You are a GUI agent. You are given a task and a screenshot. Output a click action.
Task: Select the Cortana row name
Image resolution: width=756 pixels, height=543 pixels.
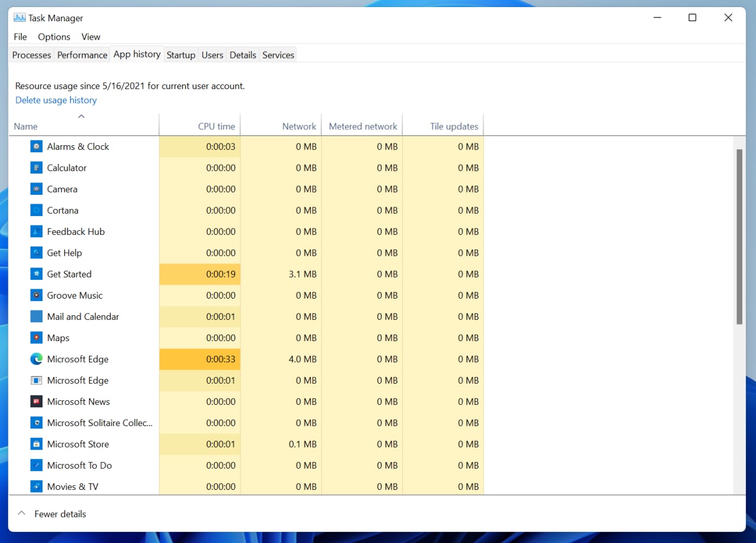[63, 210]
